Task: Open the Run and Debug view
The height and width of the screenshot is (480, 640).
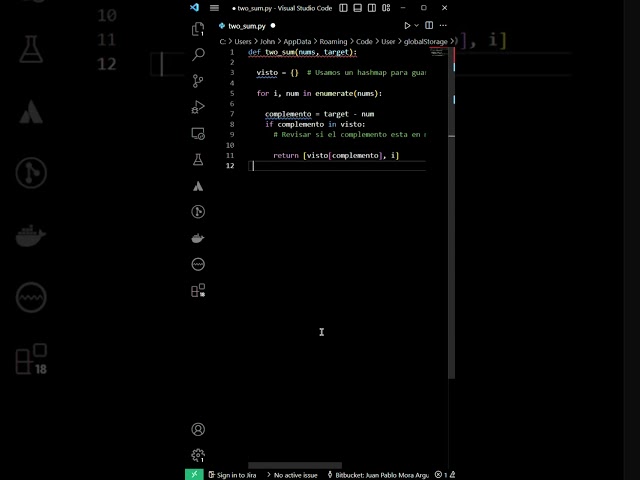Action: pos(198,107)
